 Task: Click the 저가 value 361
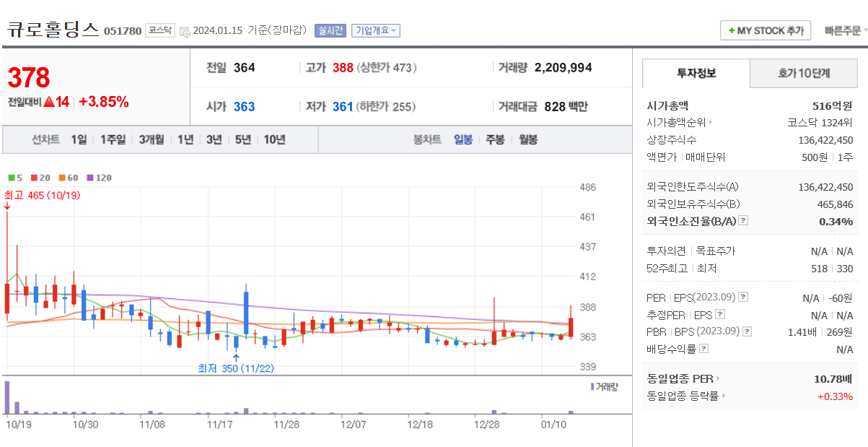[x=343, y=106]
